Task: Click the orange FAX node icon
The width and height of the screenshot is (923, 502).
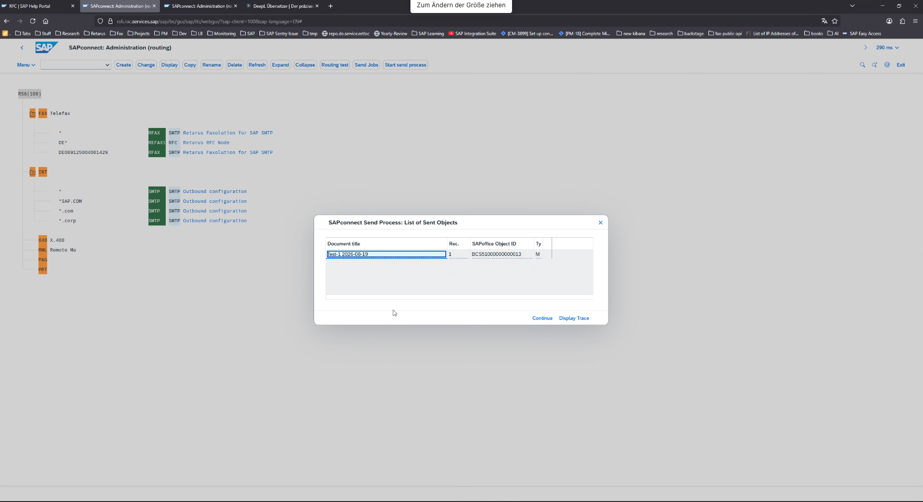Action: pos(42,113)
